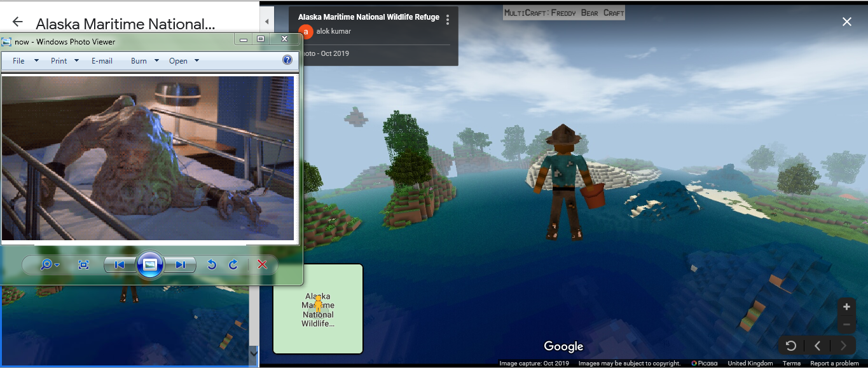Start the slide show with round blue button

(x=150, y=264)
